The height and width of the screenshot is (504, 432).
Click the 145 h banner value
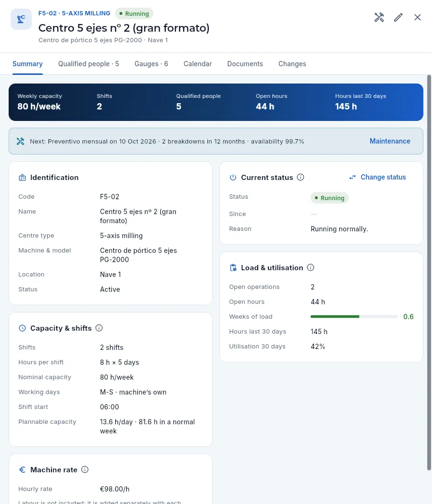click(x=346, y=107)
